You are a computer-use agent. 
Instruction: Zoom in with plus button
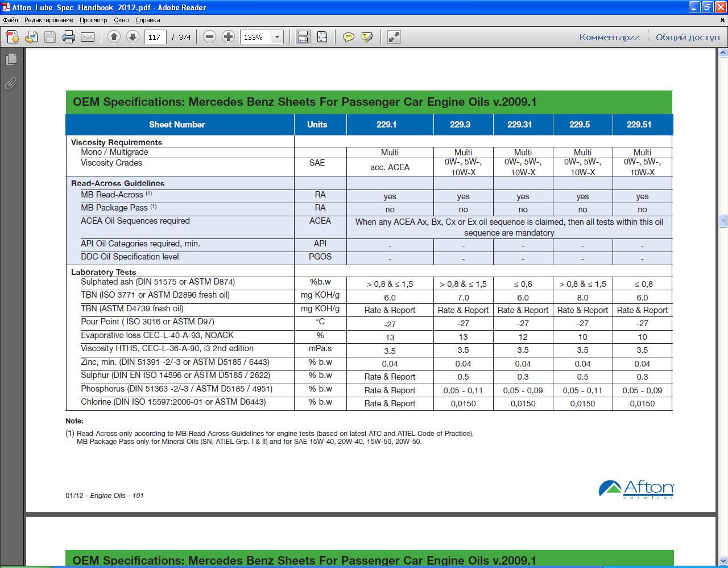(228, 37)
